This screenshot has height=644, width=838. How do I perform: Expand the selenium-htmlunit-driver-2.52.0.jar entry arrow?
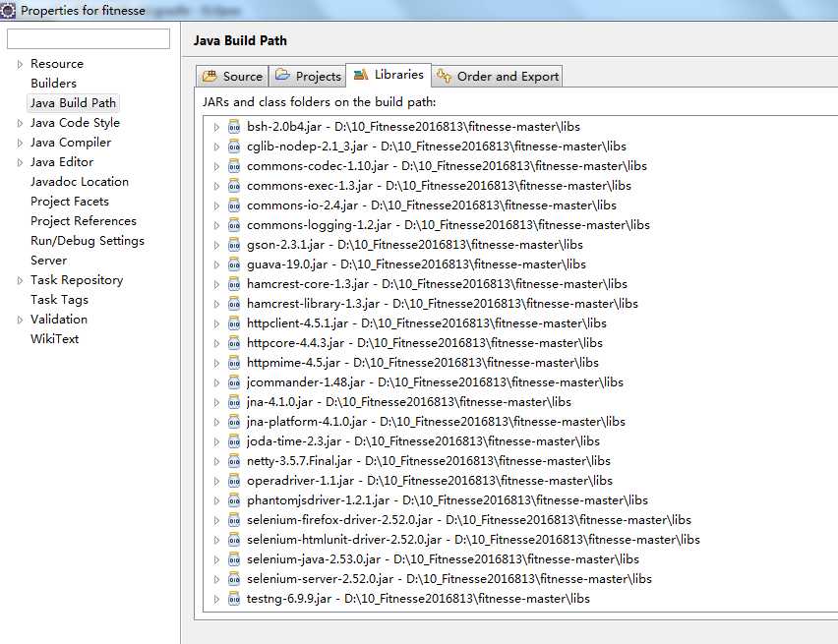(216, 540)
